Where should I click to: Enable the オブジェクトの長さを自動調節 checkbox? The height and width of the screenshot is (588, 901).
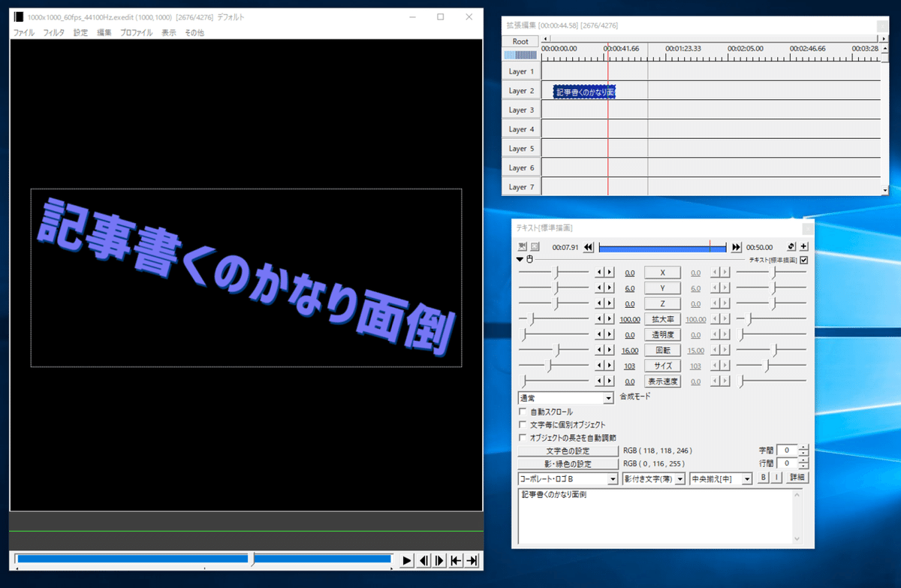click(x=523, y=437)
